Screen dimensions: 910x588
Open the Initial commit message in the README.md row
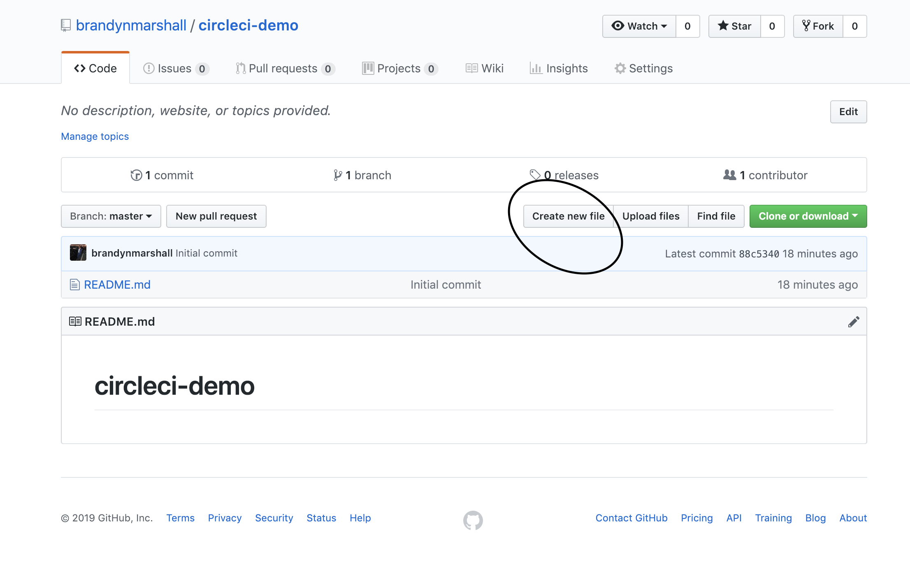(446, 285)
